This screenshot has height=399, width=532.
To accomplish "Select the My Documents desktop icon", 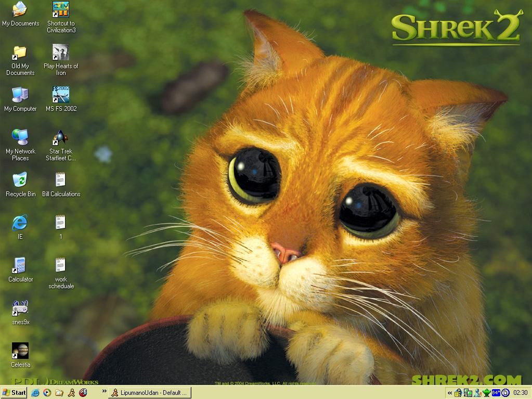I will [x=20, y=14].
